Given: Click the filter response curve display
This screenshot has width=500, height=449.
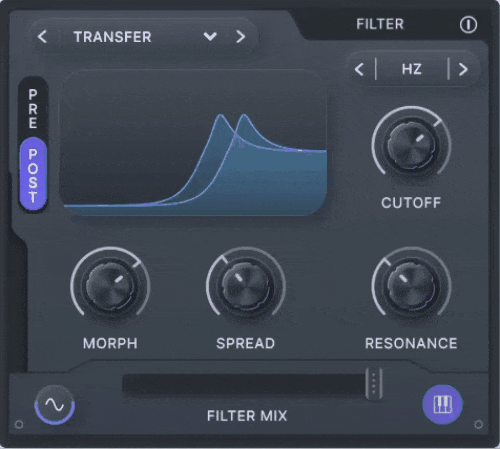Looking at the screenshot, I should [193, 144].
